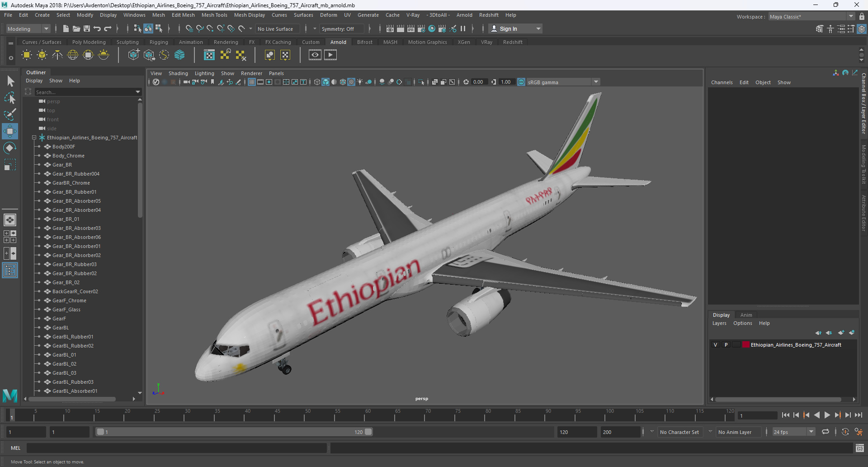Toggle Snap to Grids
The image size is (868, 467).
[x=189, y=29]
